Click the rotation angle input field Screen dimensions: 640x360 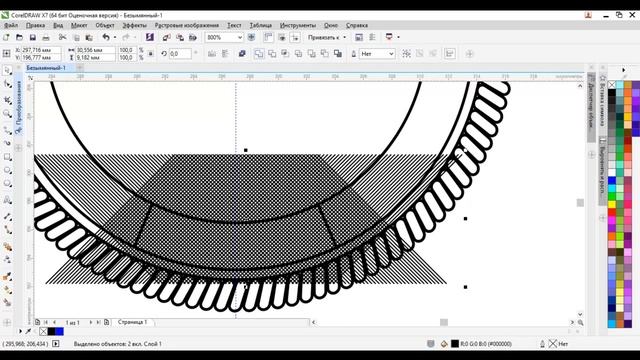(180, 54)
